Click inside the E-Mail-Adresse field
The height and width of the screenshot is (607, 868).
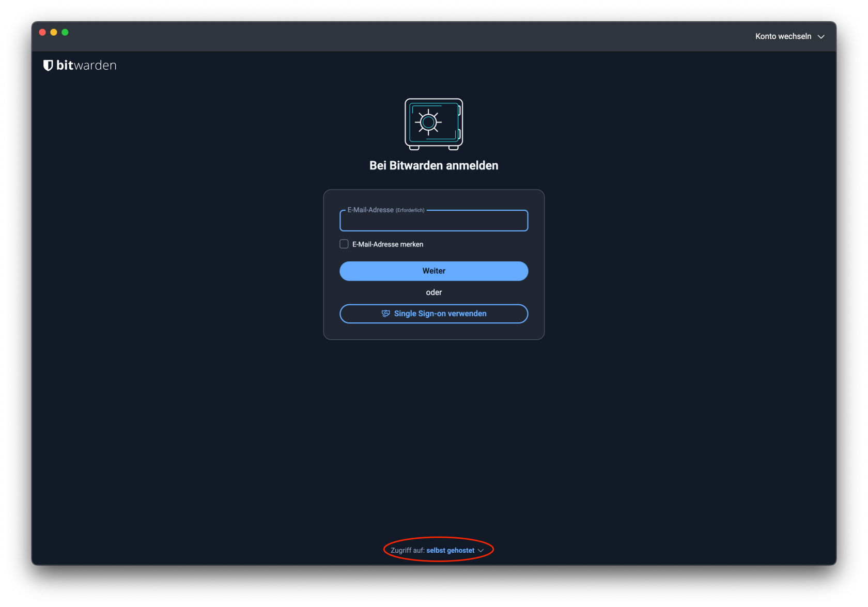coord(433,221)
